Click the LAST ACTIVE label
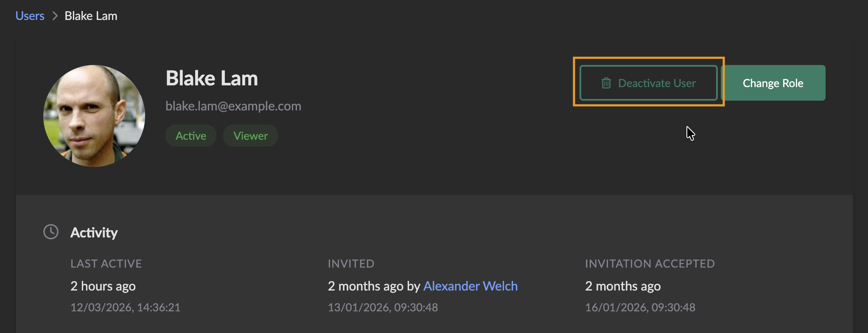The width and height of the screenshot is (868, 333). [x=106, y=264]
